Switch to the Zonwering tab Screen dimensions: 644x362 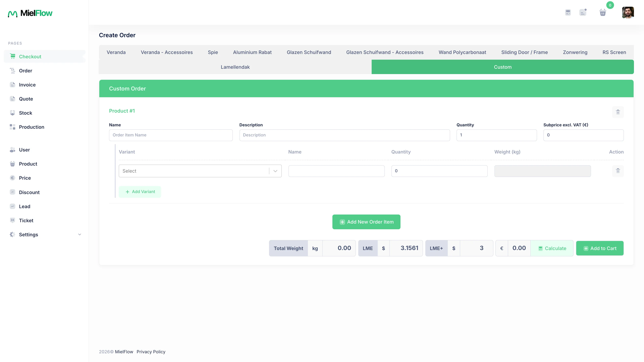coord(575,52)
